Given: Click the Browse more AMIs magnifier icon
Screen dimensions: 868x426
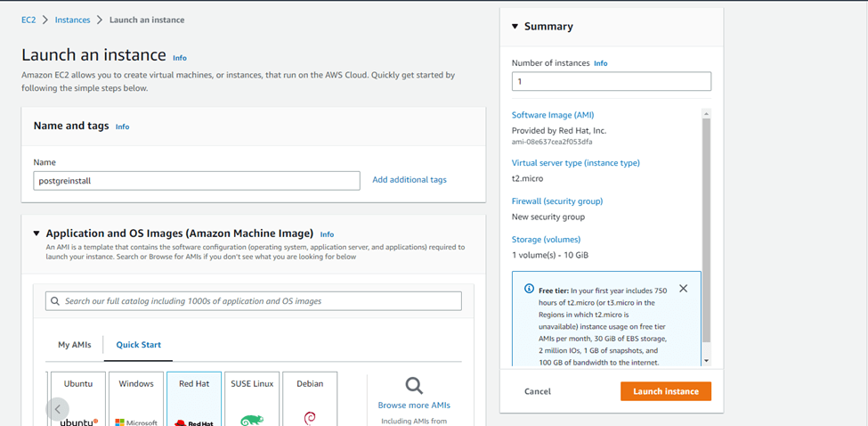Looking at the screenshot, I should 414,385.
